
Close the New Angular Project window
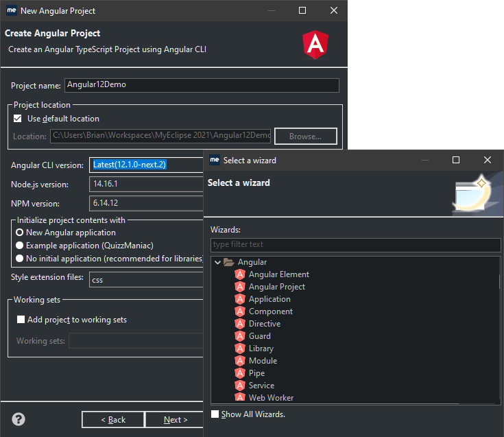(x=334, y=10)
